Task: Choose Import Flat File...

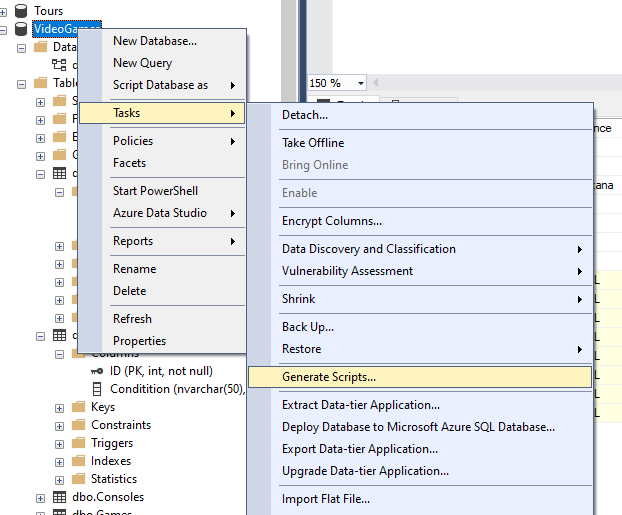Action: pos(420,499)
